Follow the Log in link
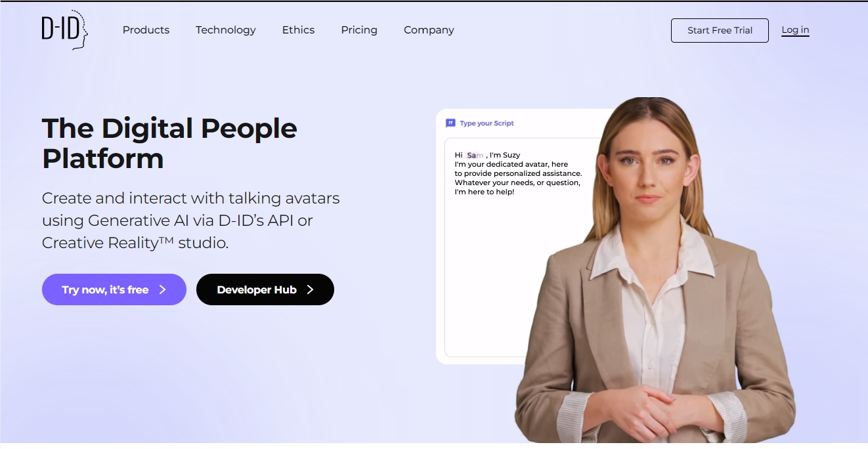This screenshot has width=868, height=449. pyautogui.click(x=795, y=30)
